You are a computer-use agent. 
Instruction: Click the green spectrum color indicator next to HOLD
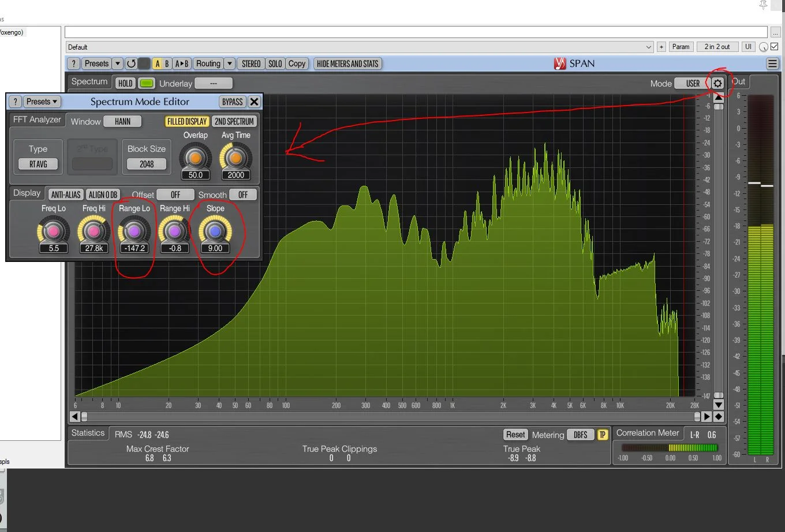tap(147, 83)
